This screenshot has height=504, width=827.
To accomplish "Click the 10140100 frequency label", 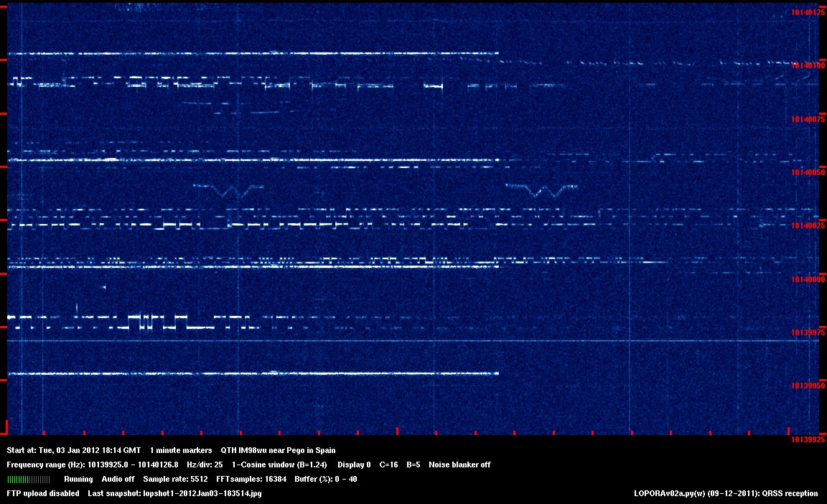I will pos(808,65).
